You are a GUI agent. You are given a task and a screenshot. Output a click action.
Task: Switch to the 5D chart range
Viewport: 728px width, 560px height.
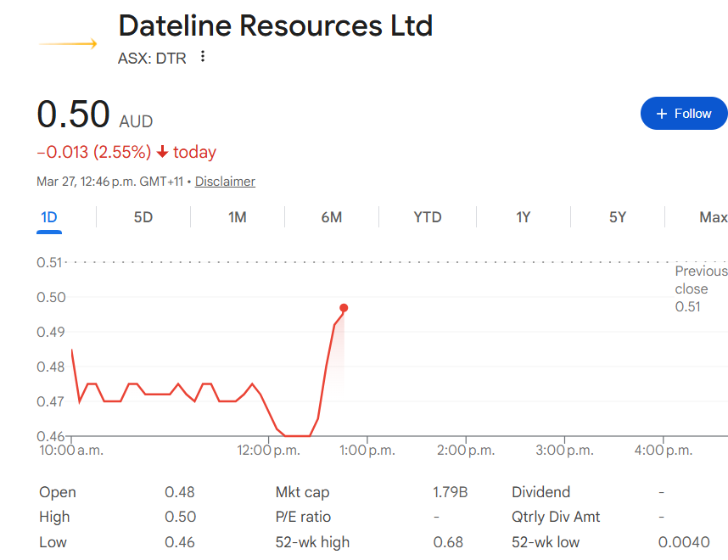pyautogui.click(x=143, y=217)
